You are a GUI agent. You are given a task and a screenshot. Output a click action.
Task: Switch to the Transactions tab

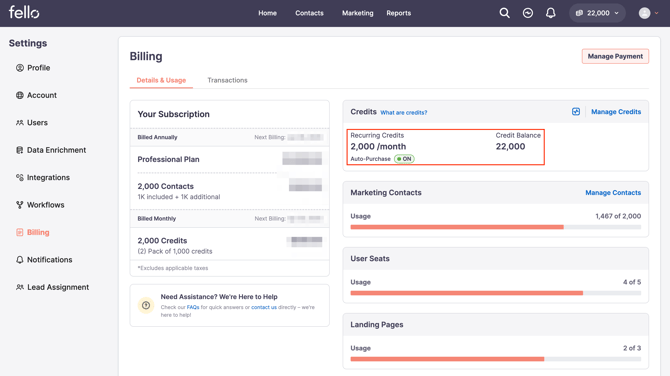click(227, 80)
